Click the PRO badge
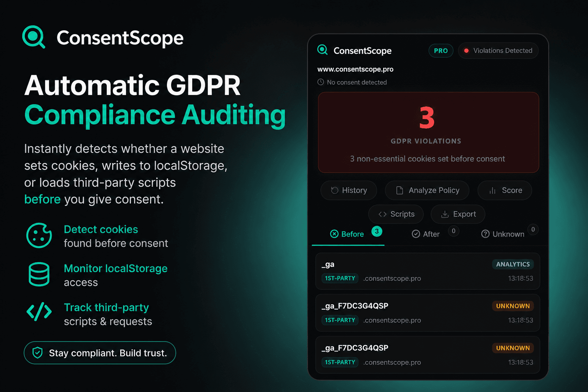588x392 pixels. 441,51
